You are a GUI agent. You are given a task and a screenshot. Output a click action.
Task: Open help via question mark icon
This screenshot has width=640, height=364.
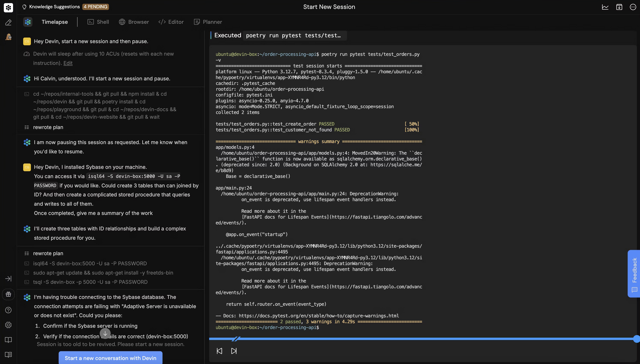pos(8,310)
